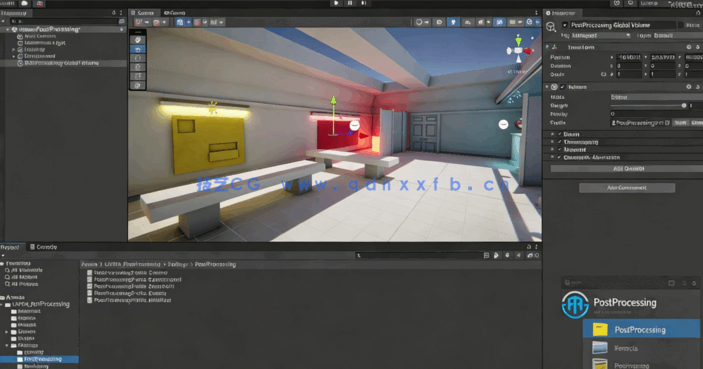This screenshot has height=369, width=703.
Task: Open the Volume Mode dropdown
Action: pos(656,97)
